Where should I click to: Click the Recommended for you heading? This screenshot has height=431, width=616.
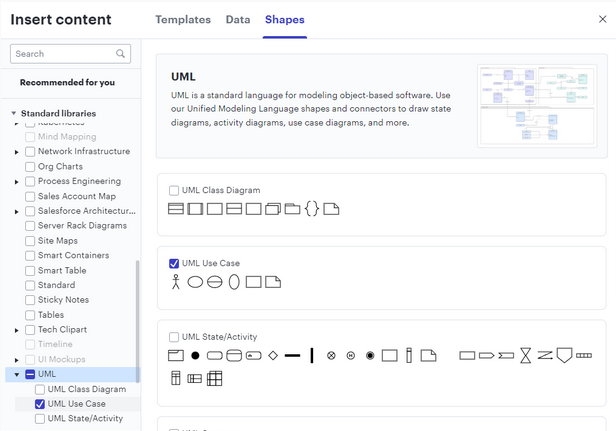tap(67, 82)
